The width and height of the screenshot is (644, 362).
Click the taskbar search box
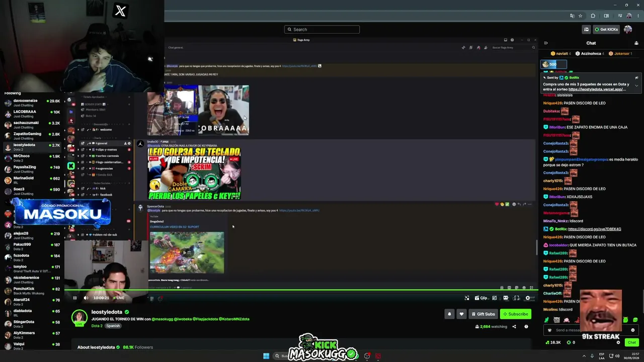click(281, 356)
